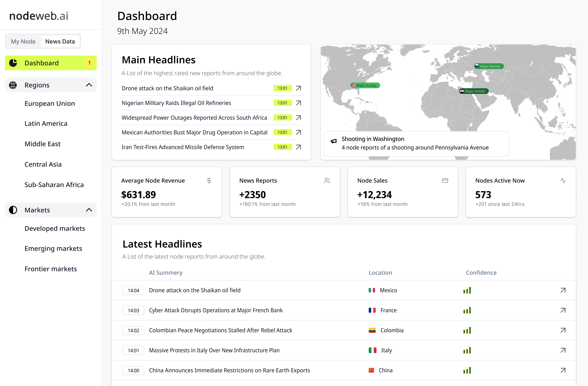Image resolution: width=588 pixels, height=386 pixels.
Task: Open the Latin America region
Action: [46, 124]
